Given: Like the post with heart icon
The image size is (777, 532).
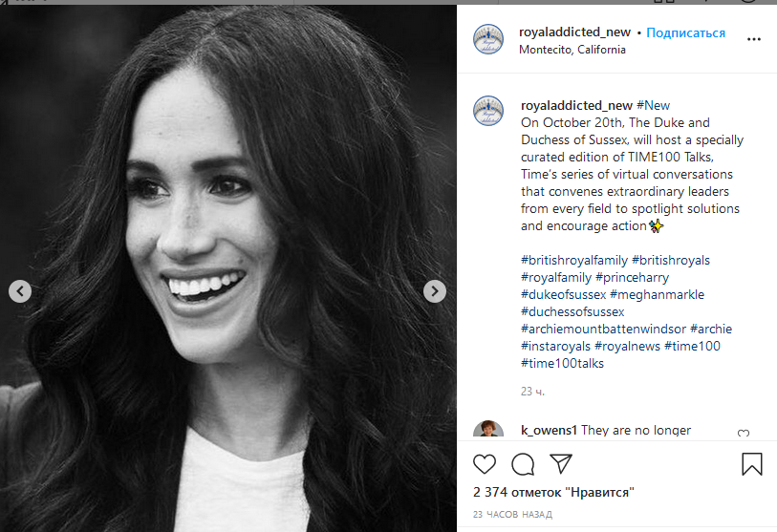Looking at the screenshot, I should [x=485, y=464].
